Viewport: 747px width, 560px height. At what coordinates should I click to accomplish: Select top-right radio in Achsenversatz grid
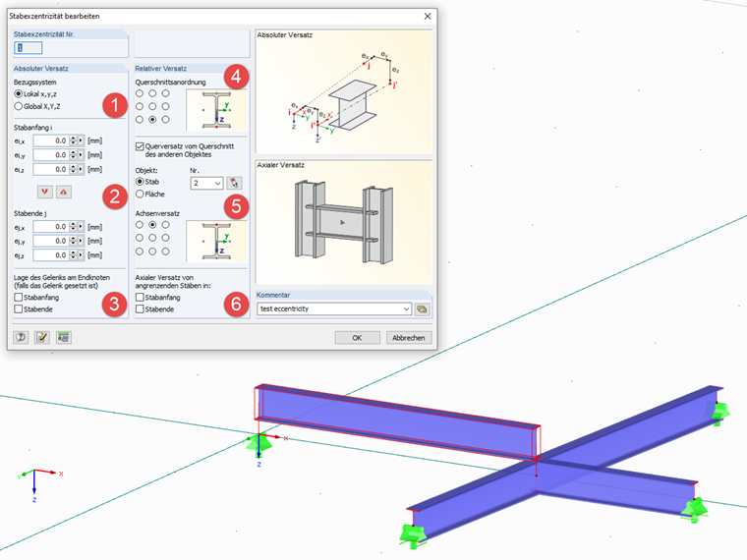click(165, 224)
